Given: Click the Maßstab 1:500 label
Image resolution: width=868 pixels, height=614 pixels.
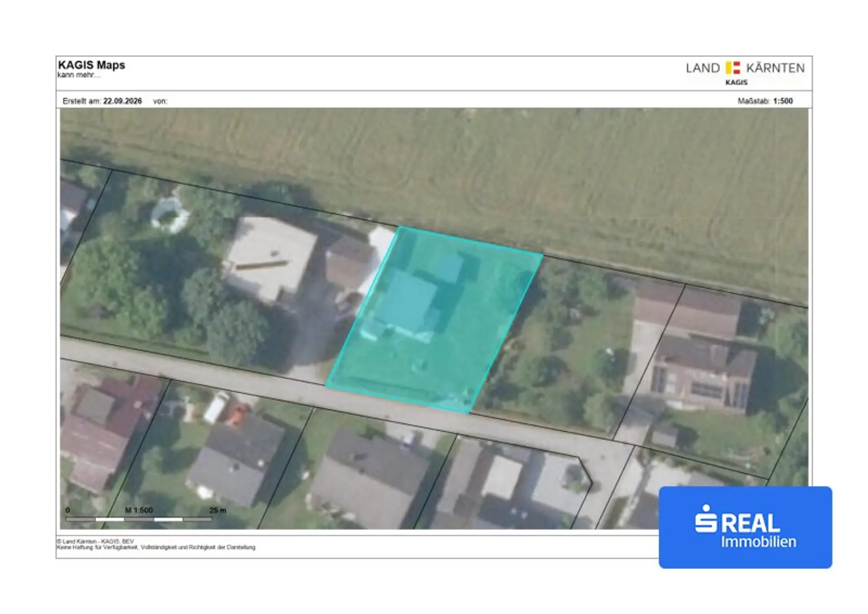Looking at the screenshot, I should point(765,101).
